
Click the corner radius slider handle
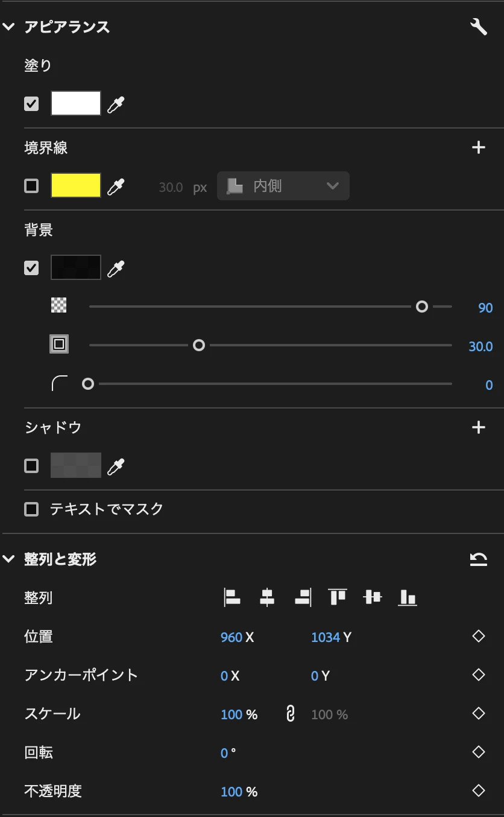[x=88, y=384]
